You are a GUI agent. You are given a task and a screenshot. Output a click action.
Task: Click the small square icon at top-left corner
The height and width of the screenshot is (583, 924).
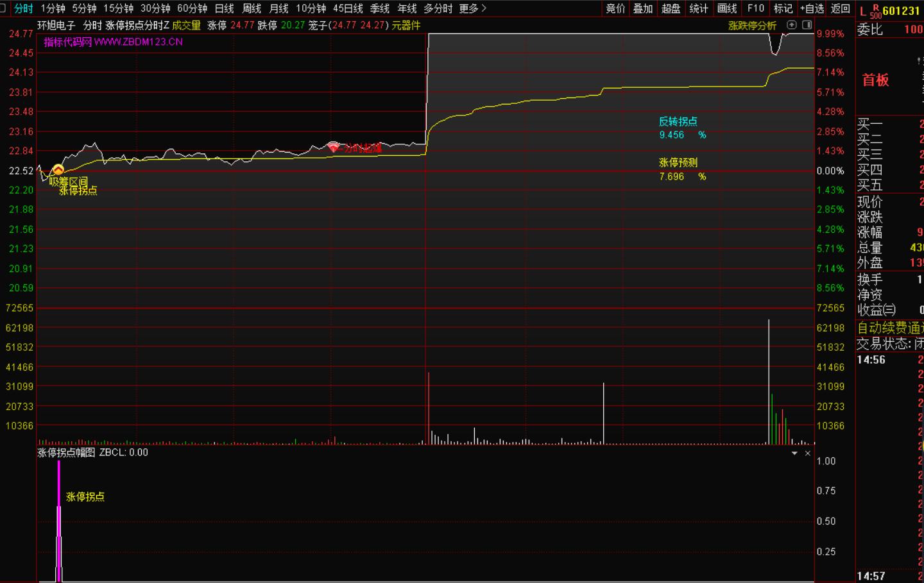click(x=3, y=8)
